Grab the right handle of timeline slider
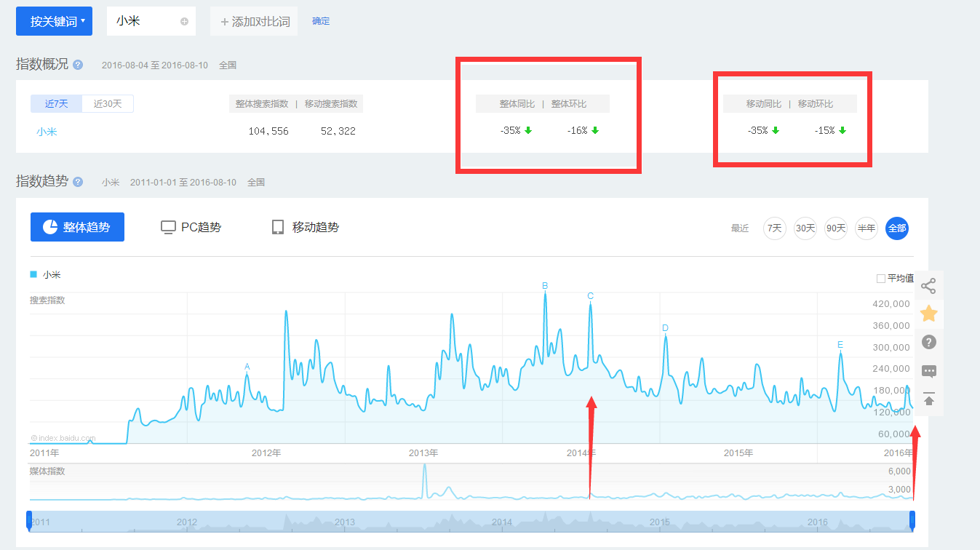The width and height of the screenshot is (980, 550). 912,519
